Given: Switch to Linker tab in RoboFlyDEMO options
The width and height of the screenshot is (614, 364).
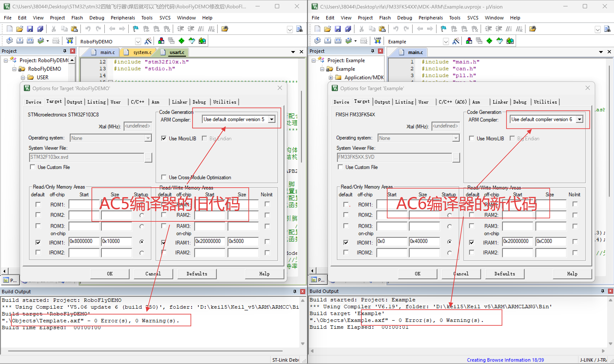Looking at the screenshot, I should [179, 102].
